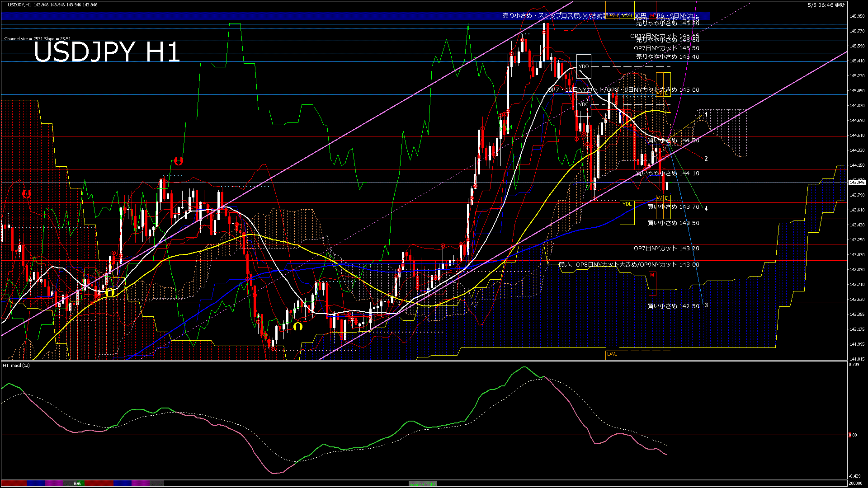This screenshot has height=488, width=868.
Task: Select the YDL box marker
Action: (627, 204)
